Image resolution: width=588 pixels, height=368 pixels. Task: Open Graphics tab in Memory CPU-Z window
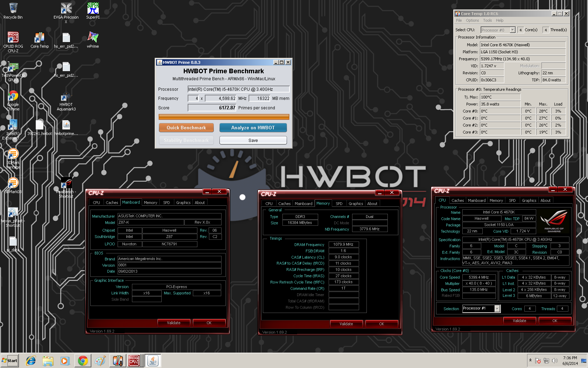[356, 204]
